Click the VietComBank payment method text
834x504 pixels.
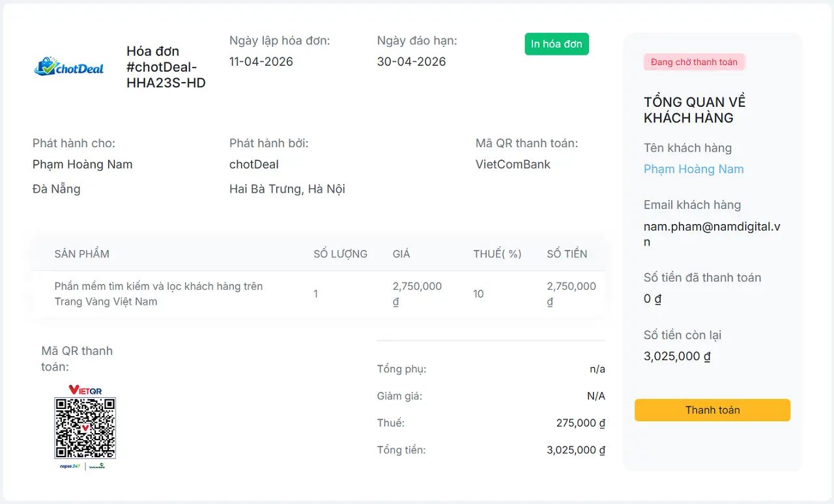coord(513,165)
